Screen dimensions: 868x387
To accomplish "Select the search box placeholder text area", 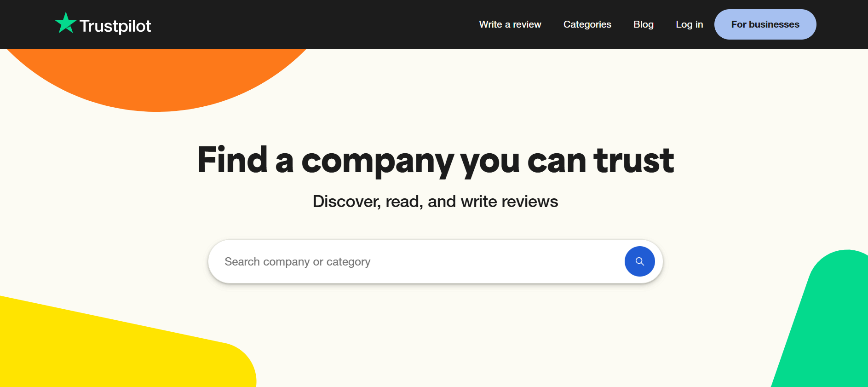I will (x=297, y=261).
